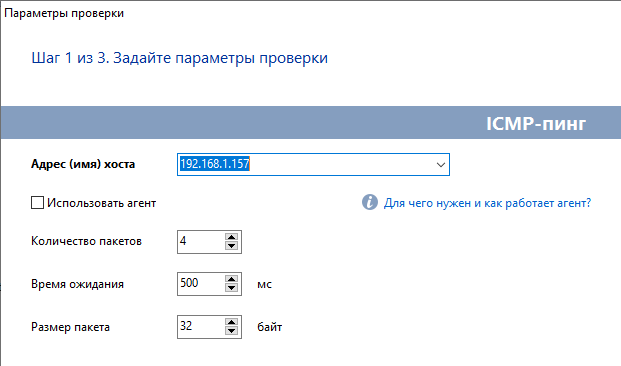Lower Размер пакета with down spinner arrow
The image size is (621, 366).
(x=231, y=331)
